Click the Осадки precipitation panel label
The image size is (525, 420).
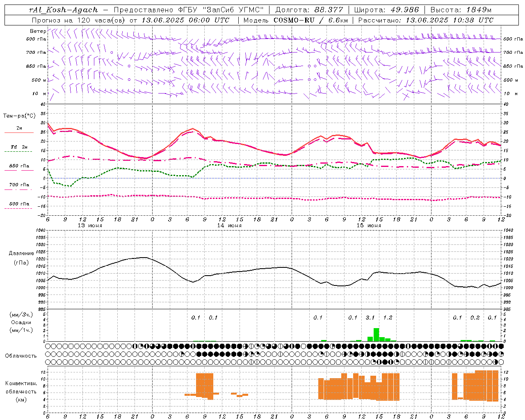[21, 322]
